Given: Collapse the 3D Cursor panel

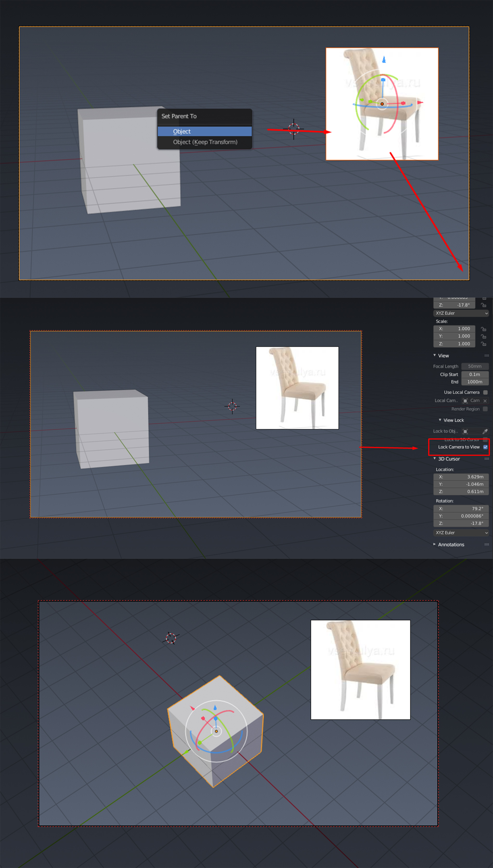Looking at the screenshot, I should 435,459.
